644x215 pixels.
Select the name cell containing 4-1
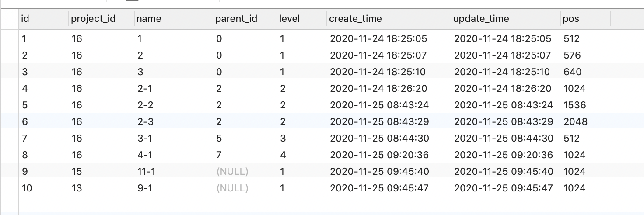coord(174,155)
